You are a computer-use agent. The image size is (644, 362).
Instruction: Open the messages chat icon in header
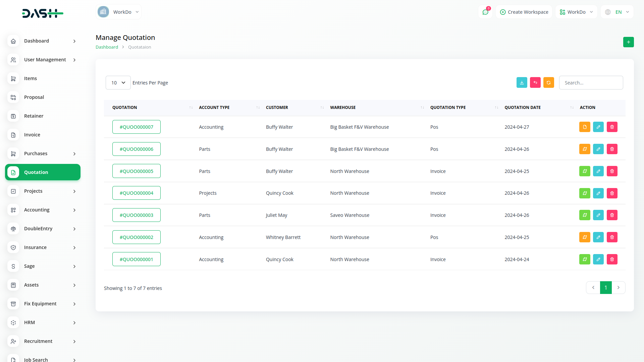click(485, 12)
